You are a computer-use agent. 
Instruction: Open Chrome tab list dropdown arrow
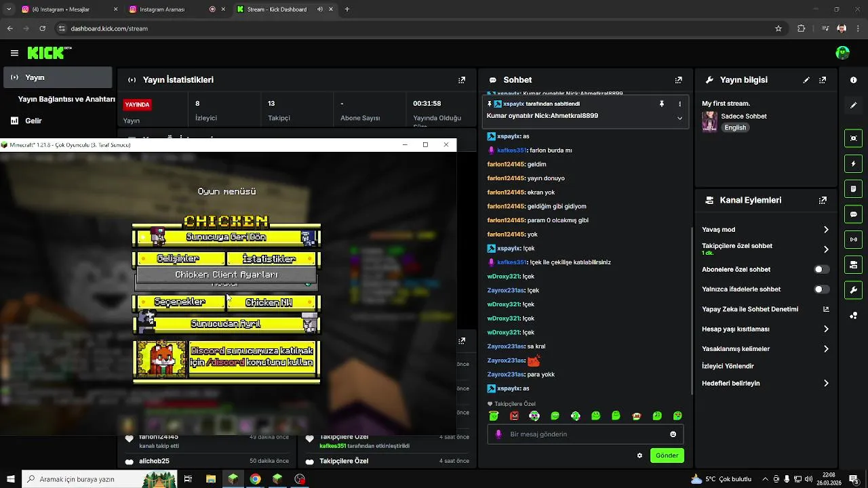point(9,9)
